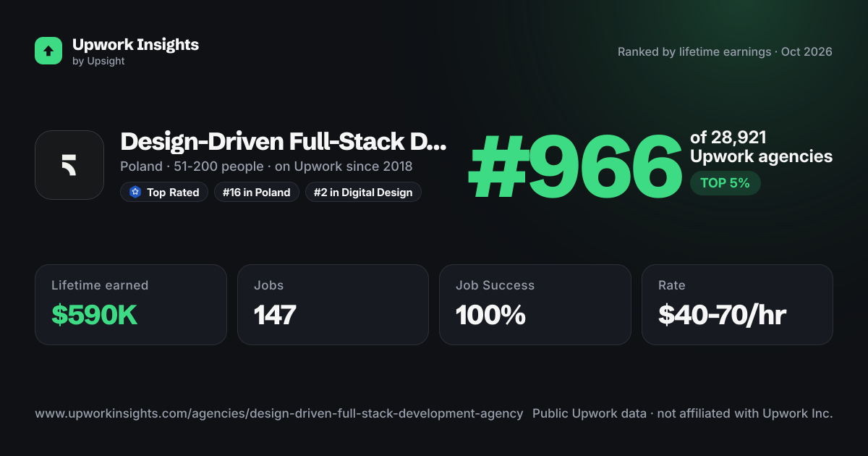Viewport: 868px width, 456px height.
Task: Click the Jobs label
Action: click(268, 285)
